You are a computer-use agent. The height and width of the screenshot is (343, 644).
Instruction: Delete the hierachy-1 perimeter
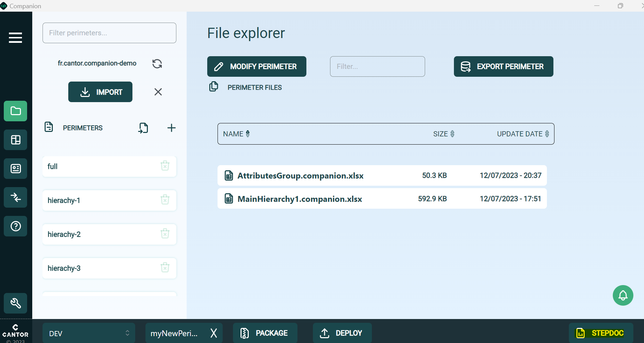[x=165, y=199]
